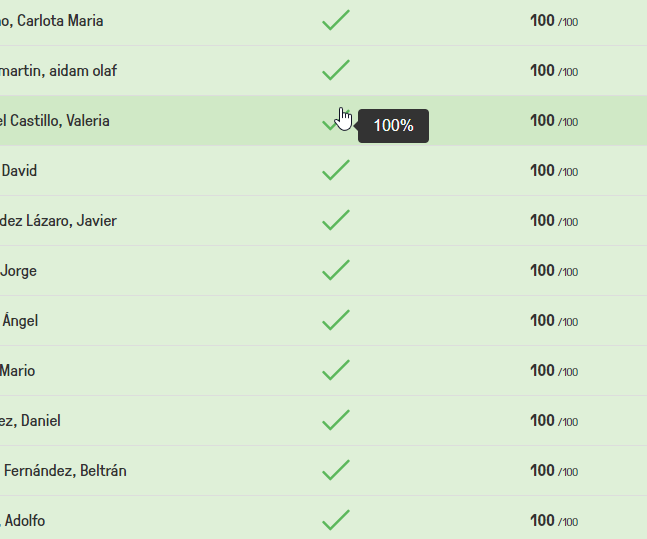Click the checkmark in Adolfo's row
The image size is (647, 539).
[336, 520]
